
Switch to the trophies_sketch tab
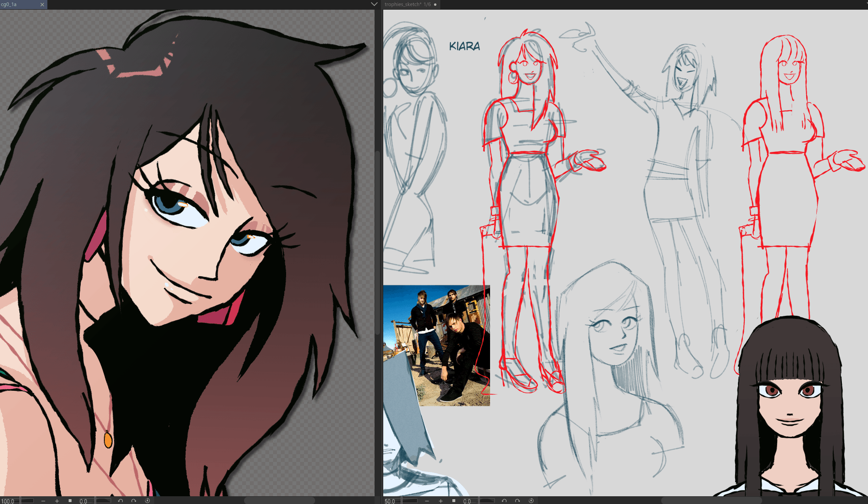point(406,4)
